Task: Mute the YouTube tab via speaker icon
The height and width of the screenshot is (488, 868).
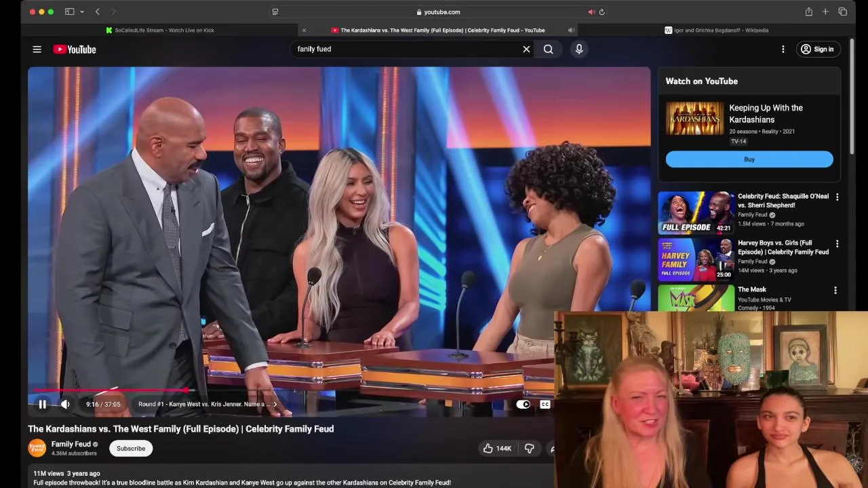Action: pyautogui.click(x=571, y=30)
